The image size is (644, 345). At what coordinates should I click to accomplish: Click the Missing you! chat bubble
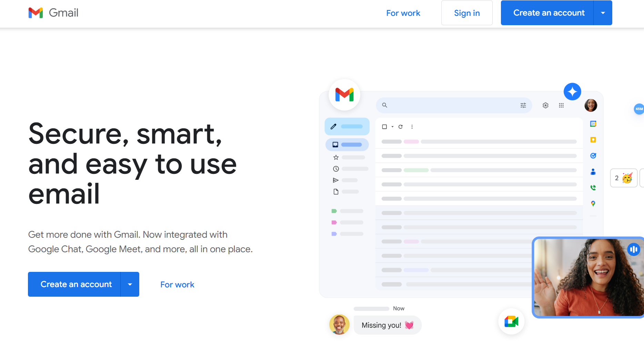click(388, 325)
